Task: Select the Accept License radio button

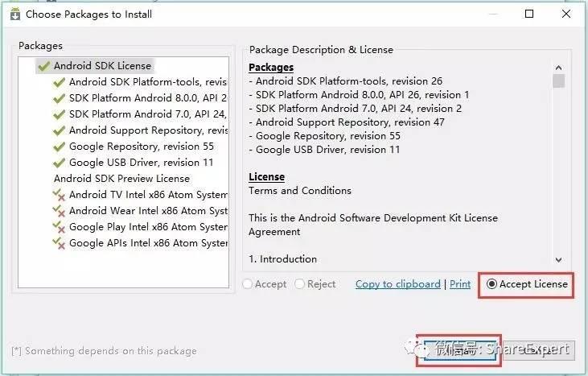Action: tap(491, 284)
